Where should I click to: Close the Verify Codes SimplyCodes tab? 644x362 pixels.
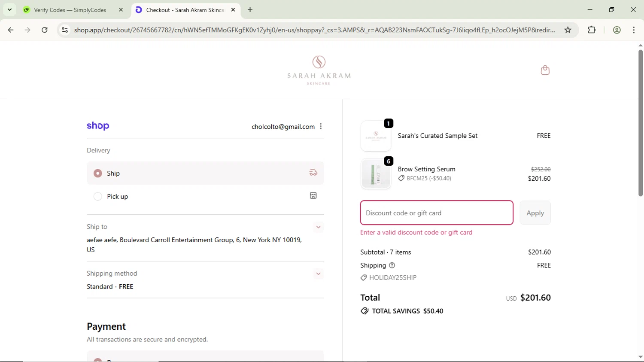[121, 9]
